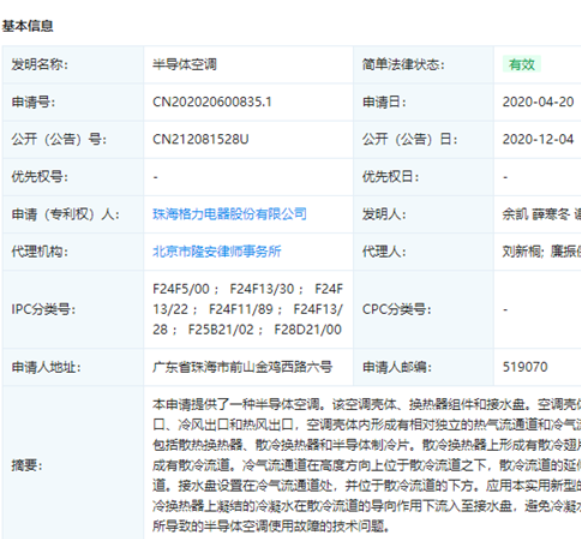Select the 基本信息 section heading

(28, 26)
